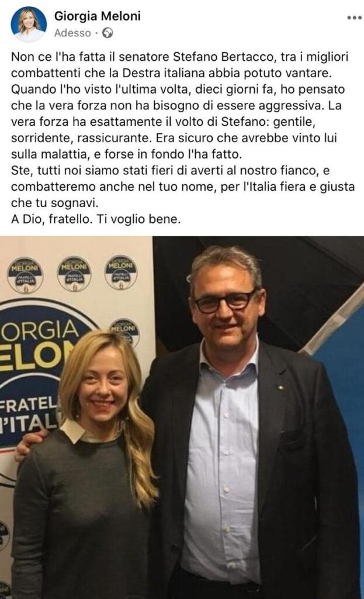364x599 pixels.
Task: Click the closing line "A Dio, fratello. Ti voglio bene."
Action: click(x=96, y=219)
